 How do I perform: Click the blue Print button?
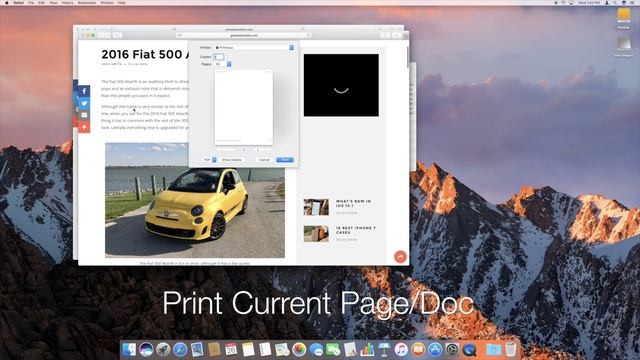point(285,160)
